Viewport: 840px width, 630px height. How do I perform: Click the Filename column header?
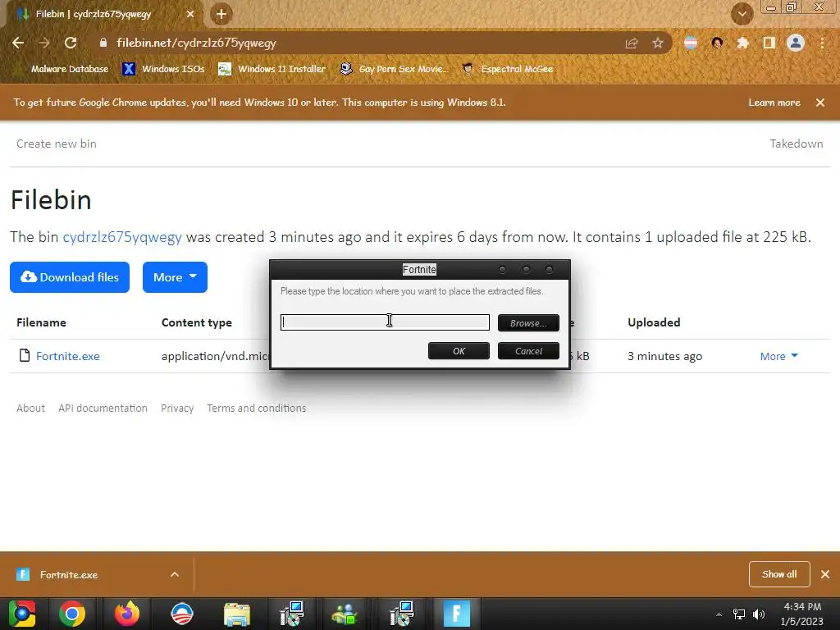(x=41, y=322)
